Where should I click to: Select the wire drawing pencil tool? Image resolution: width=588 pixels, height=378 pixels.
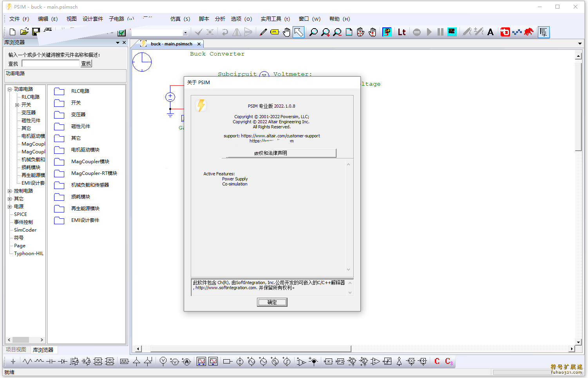pos(263,32)
